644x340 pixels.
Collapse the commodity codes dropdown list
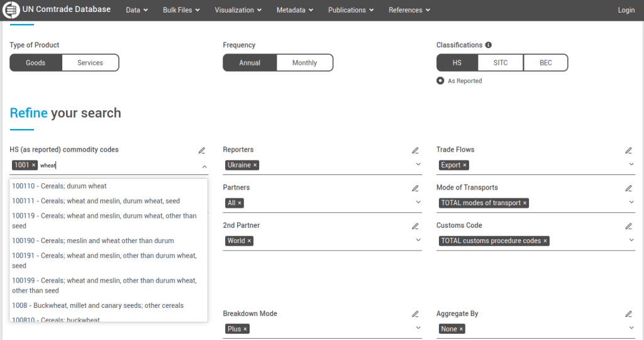pyautogui.click(x=204, y=167)
